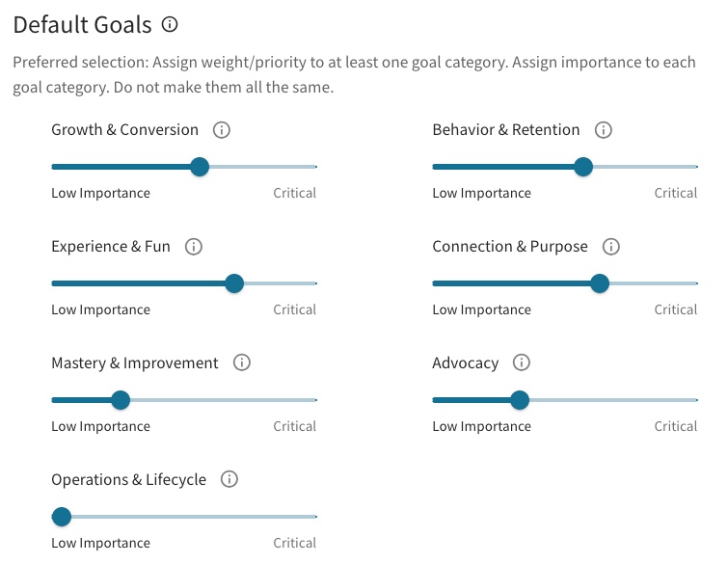Click the Behavior & Retention slider handle
Image resolution: width=728 pixels, height=564 pixels.
[583, 167]
